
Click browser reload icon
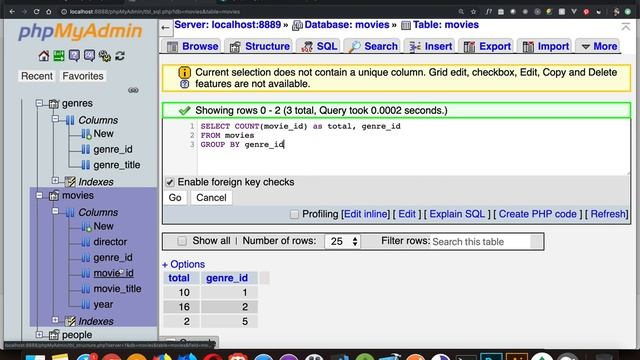pos(36,12)
